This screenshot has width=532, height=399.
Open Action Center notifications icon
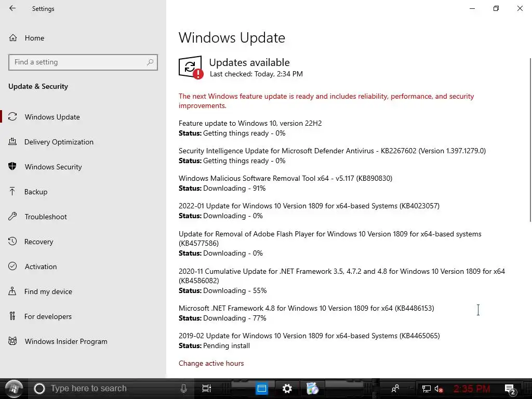(510, 389)
